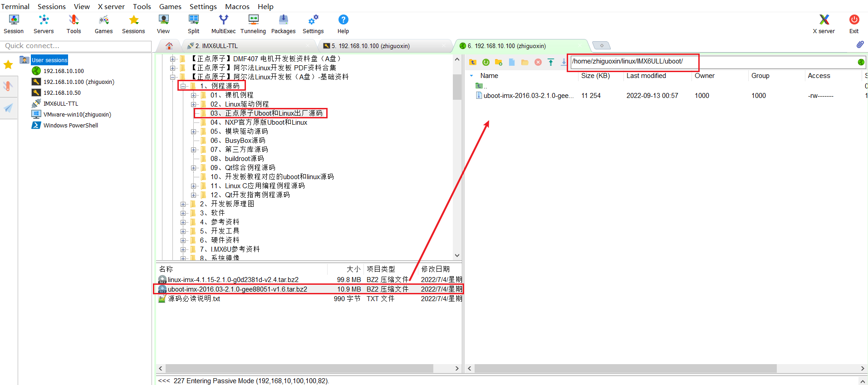Select the User sessions folder
The image size is (868, 385).
[x=49, y=60]
